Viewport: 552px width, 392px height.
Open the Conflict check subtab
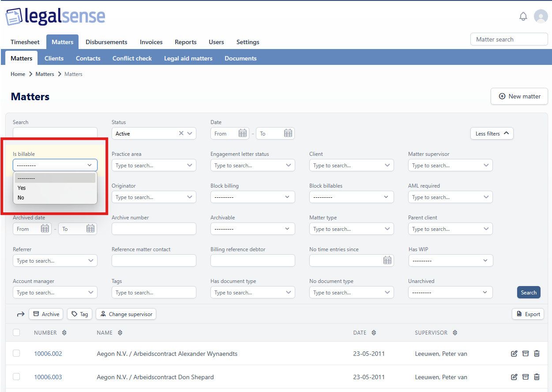coord(132,58)
